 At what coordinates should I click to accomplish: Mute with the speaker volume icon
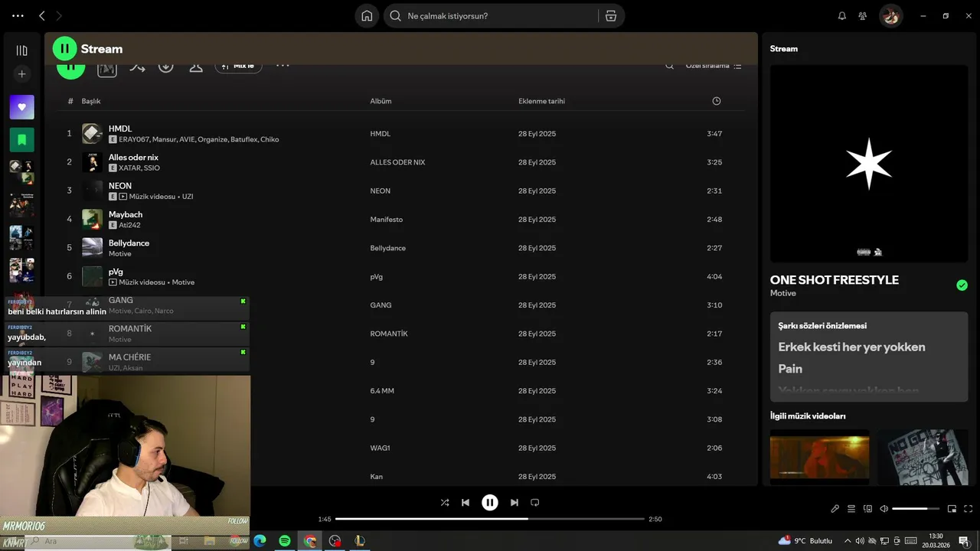(884, 509)
